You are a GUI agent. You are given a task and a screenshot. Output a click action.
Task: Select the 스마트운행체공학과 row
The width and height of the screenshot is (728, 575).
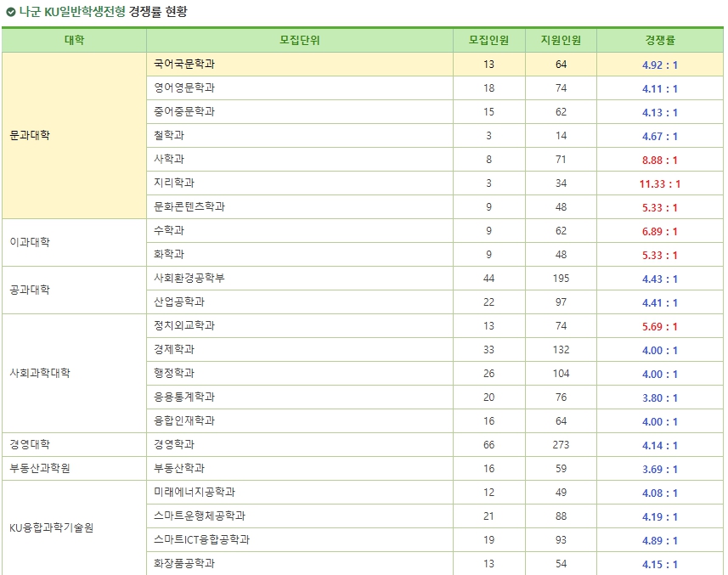pyautogui.click(x=435, y=516)
